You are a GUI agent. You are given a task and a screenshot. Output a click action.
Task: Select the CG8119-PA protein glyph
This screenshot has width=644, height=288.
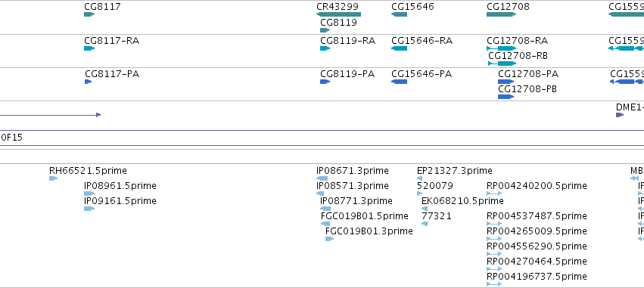[325, 82]
